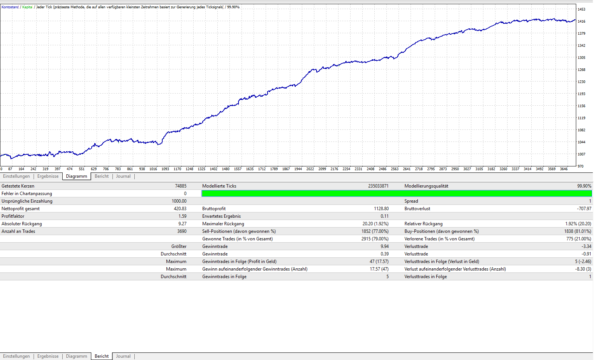
Task: Click the Ursprüngliche Einzahlung value 1000.00
Action: (x=179, y=201)
